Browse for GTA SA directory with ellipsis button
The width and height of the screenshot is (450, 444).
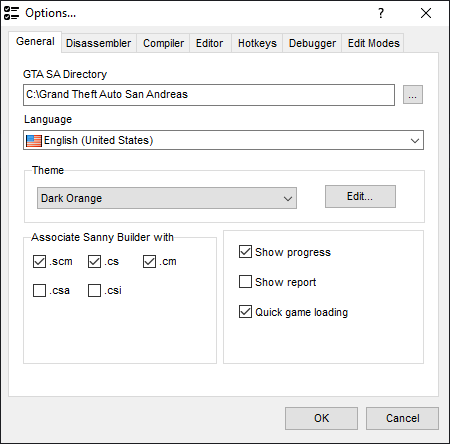pyautogui.click(x=413, y=95)
